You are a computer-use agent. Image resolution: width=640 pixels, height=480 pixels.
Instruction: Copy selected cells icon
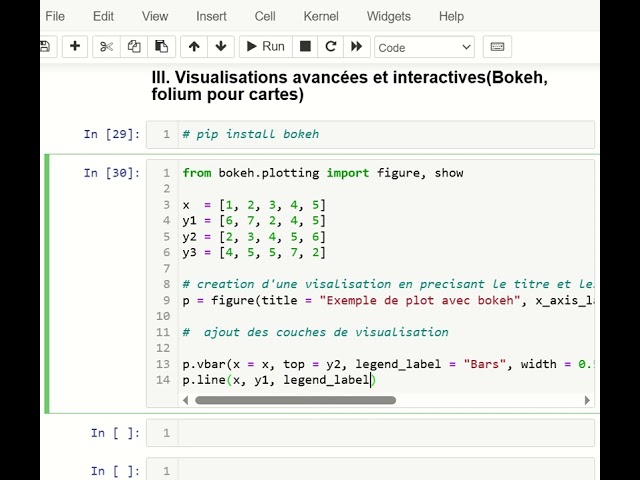(x=134, y=47)
